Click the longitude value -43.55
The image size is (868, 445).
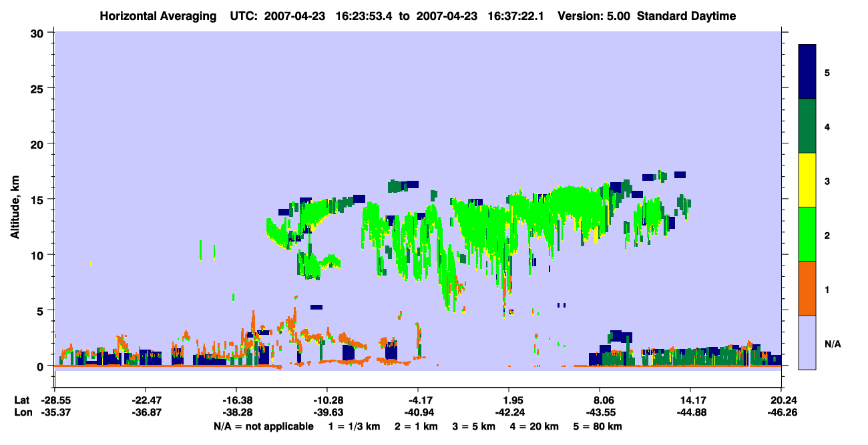click(600, 412)
